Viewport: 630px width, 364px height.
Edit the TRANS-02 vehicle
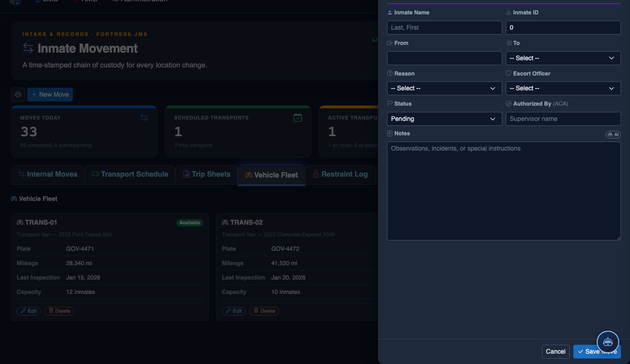234,311
